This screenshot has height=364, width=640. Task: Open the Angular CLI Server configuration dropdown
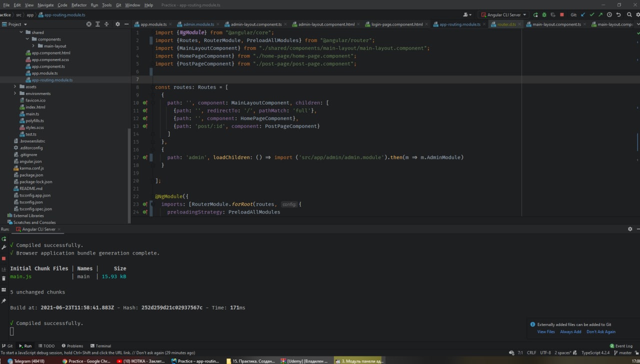[x=503, y=15]
